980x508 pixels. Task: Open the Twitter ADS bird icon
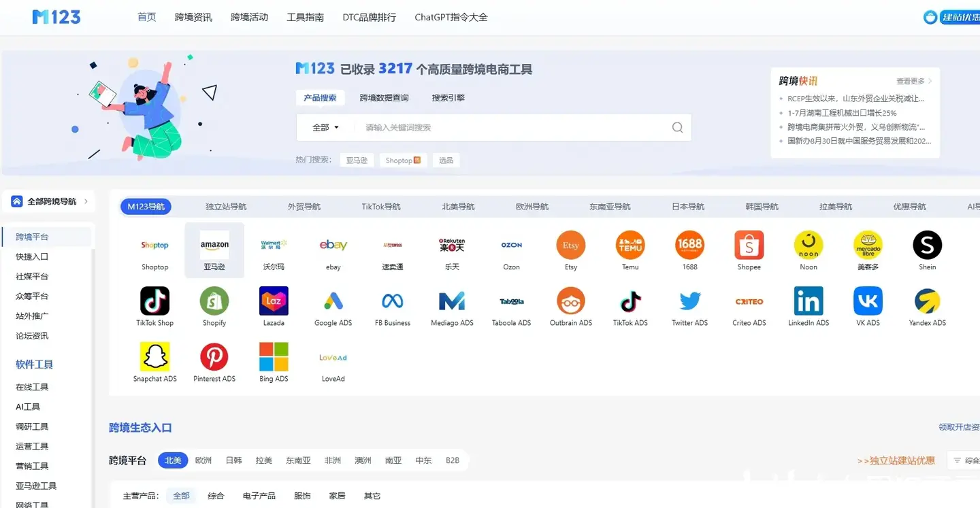click(x=690, y=301)
